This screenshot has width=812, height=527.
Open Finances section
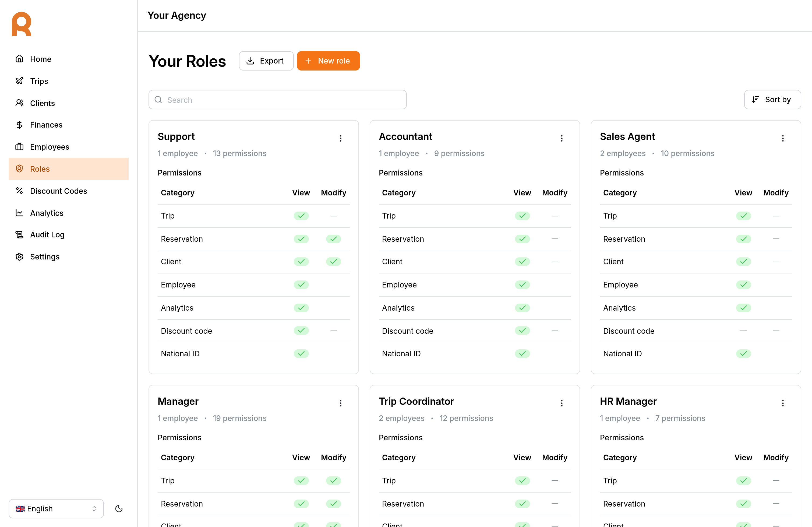[x=69, y=125]
